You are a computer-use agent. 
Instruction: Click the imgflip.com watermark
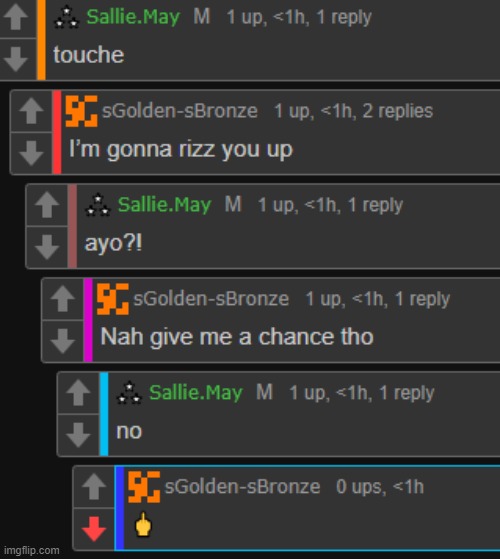click(32, 550)
